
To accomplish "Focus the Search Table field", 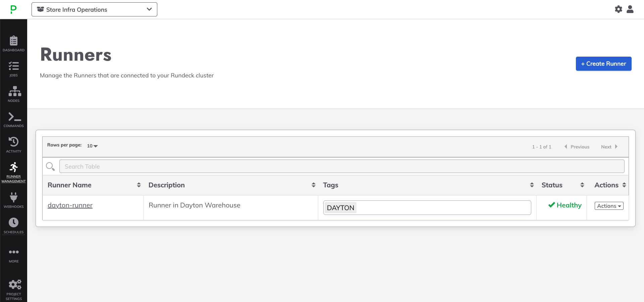I will pos(342,166).
